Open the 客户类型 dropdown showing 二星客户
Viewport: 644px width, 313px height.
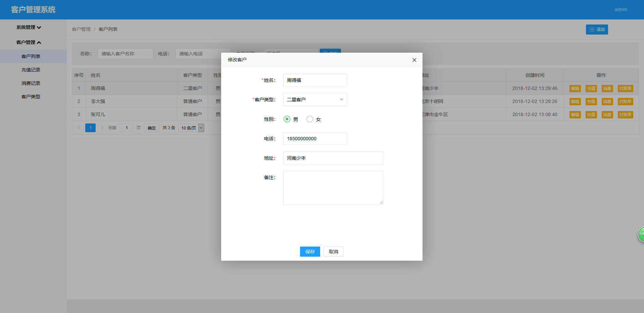(314, 100)
